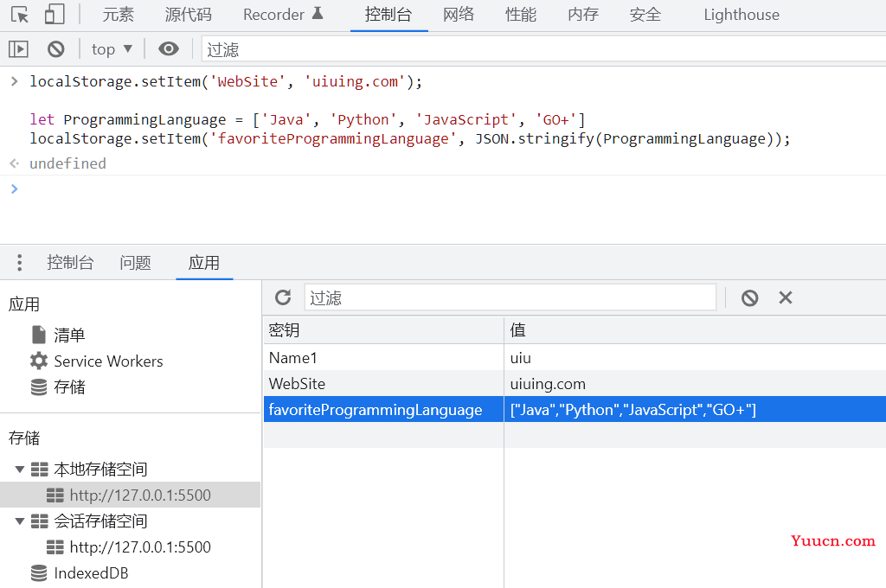Clear all storage with the ban icon
Viewport: 886px width, 588px height.
click(750, 297)
